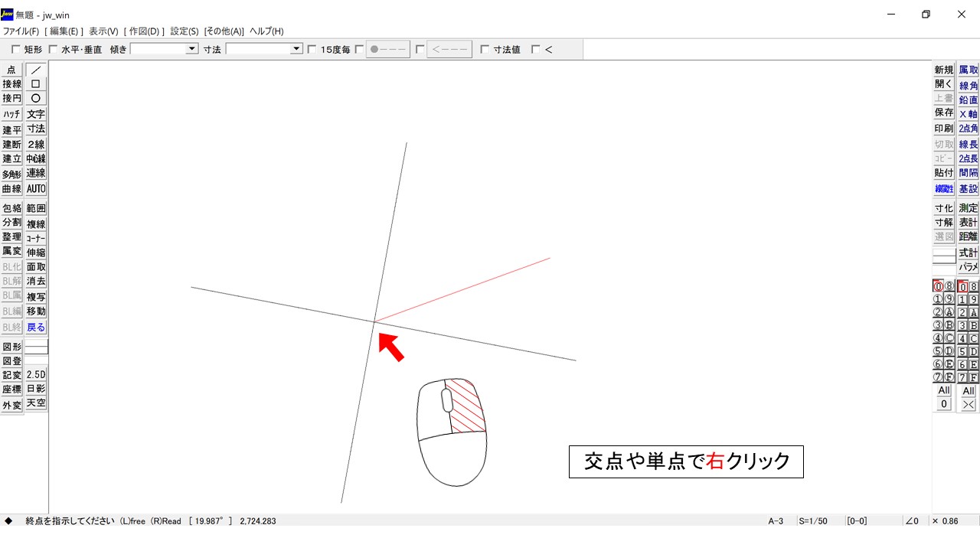The image size is (980, 551).
Task: Click the 保存 save button
Action: [x=944, y=112]
